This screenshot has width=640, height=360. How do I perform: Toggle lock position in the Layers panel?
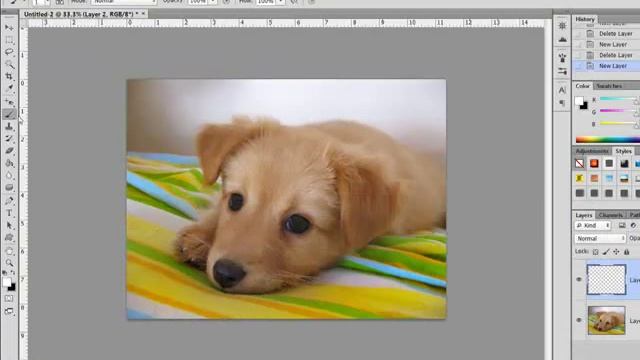[616, 252]
